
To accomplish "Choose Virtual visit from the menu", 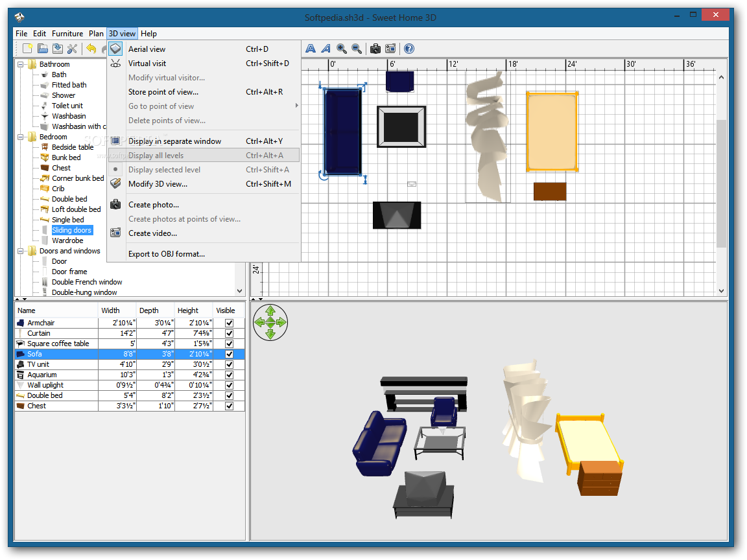I will (x=205, y=64).
